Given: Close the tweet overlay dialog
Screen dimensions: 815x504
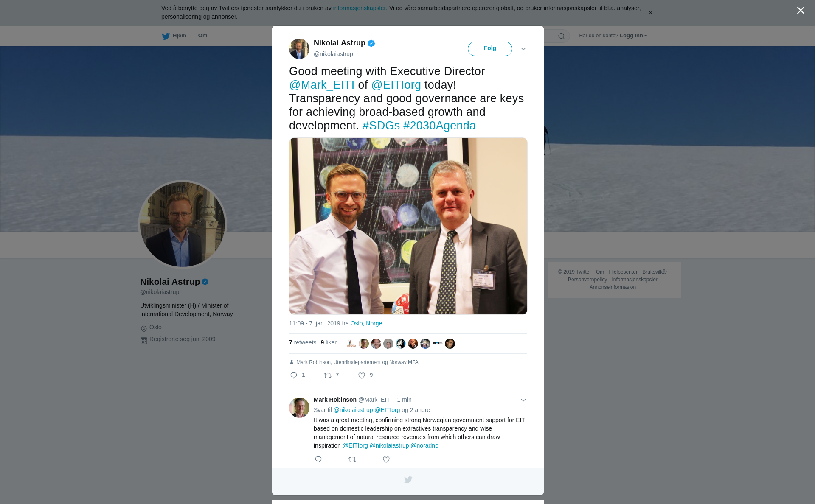Looking at the screenshot, I should point(801,11).
